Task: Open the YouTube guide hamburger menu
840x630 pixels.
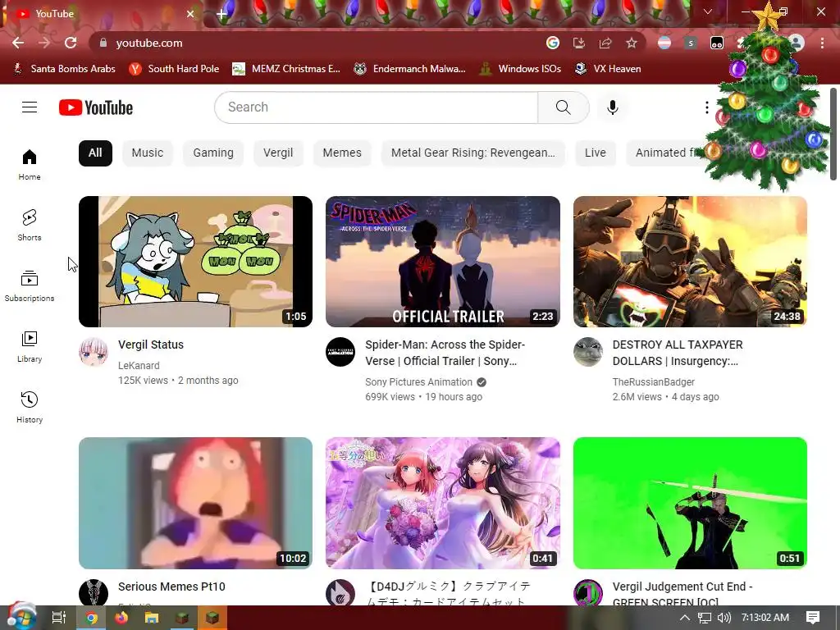Action: point(30,107)
